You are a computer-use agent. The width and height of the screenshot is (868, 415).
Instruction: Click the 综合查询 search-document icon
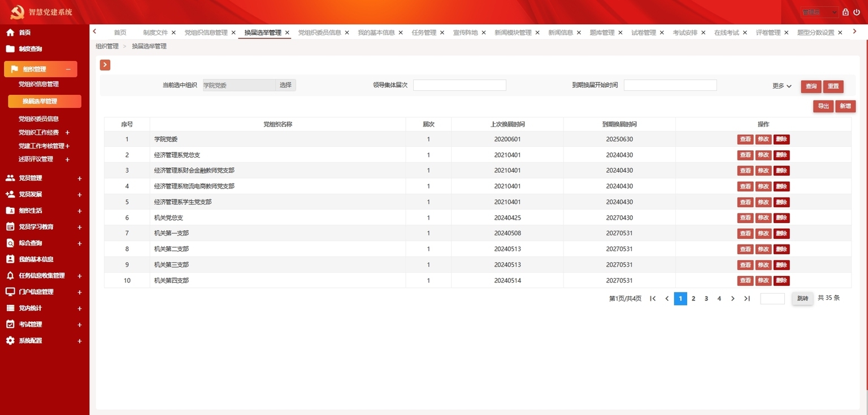point(10,243)
